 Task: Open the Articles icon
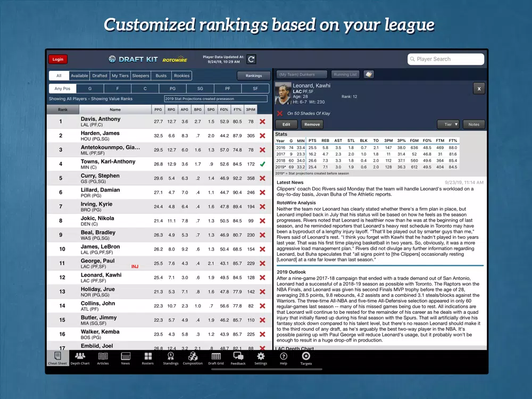click(x=103, y=358)
